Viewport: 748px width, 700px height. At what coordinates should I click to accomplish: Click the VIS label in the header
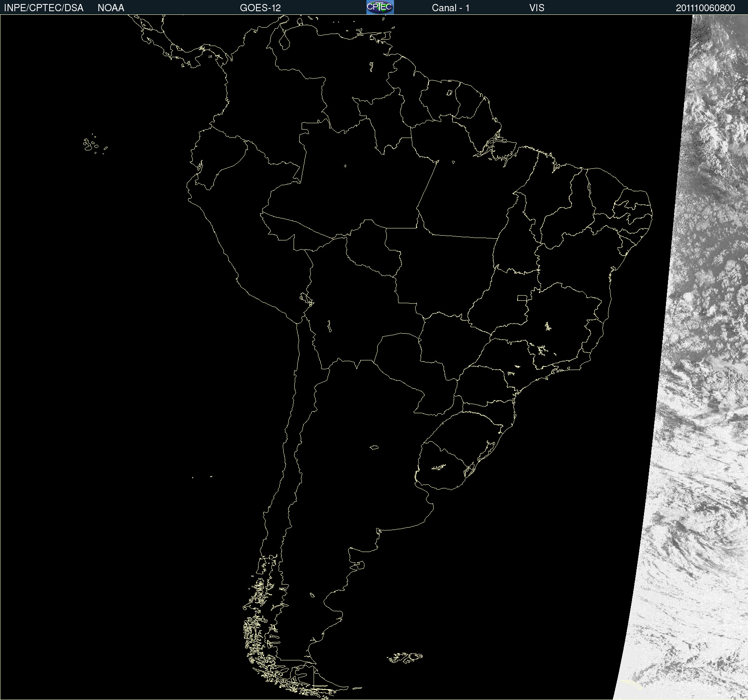pyautogui.click(x=537, y=8)
